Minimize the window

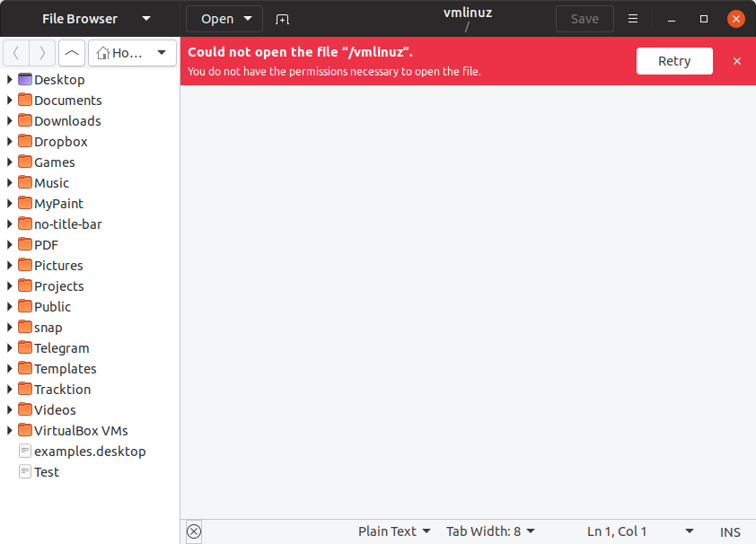[x=671, y=19]
